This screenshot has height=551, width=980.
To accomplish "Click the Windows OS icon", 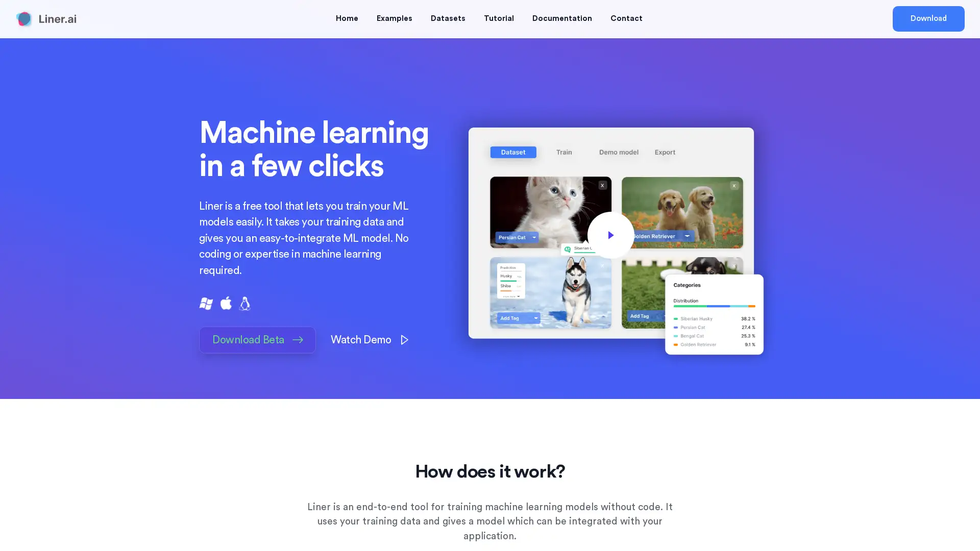I will [206, 304].
